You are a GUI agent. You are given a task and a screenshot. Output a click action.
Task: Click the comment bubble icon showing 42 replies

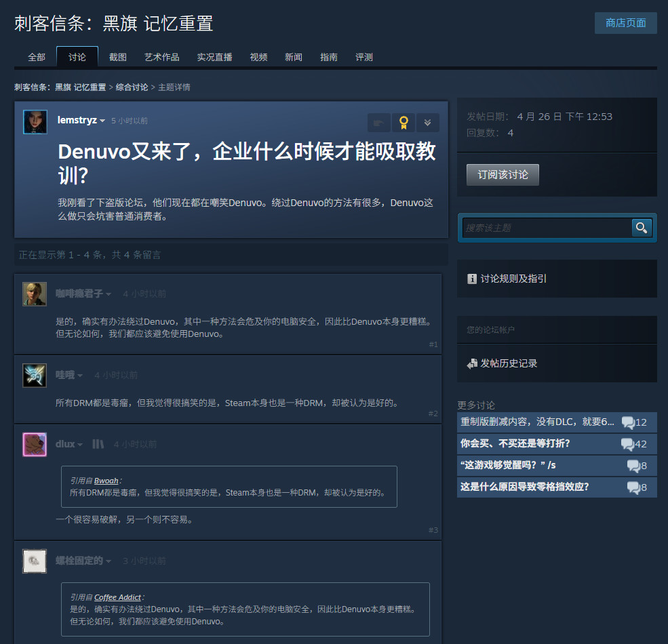(627, 444)
